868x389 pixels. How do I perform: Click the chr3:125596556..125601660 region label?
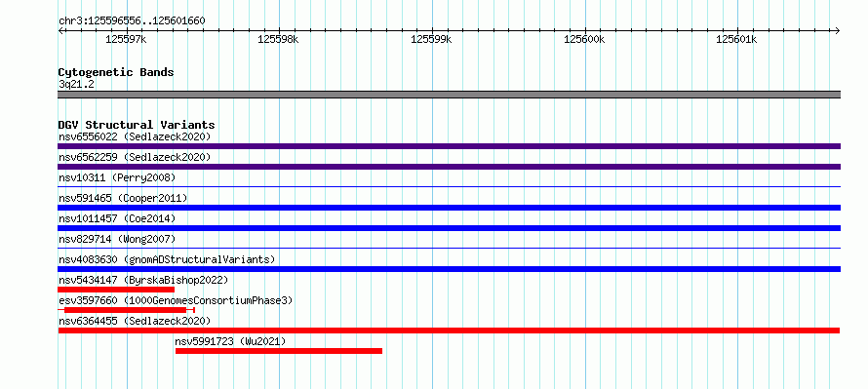click(132, 21)
